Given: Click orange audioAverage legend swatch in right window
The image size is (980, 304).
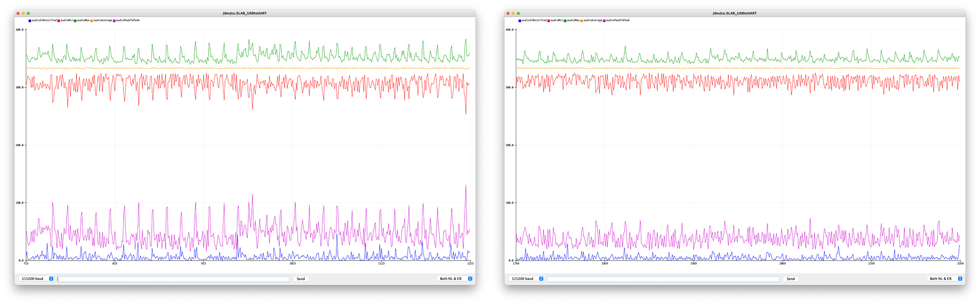Looking at the screenshot, I should [581, 21].
